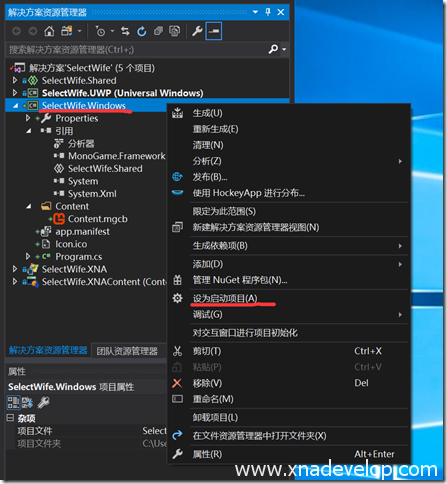This screenshot has width=447, height=484.
Task: Click the Forward navigation arrow in toolbar
Action: click(33, 31)
